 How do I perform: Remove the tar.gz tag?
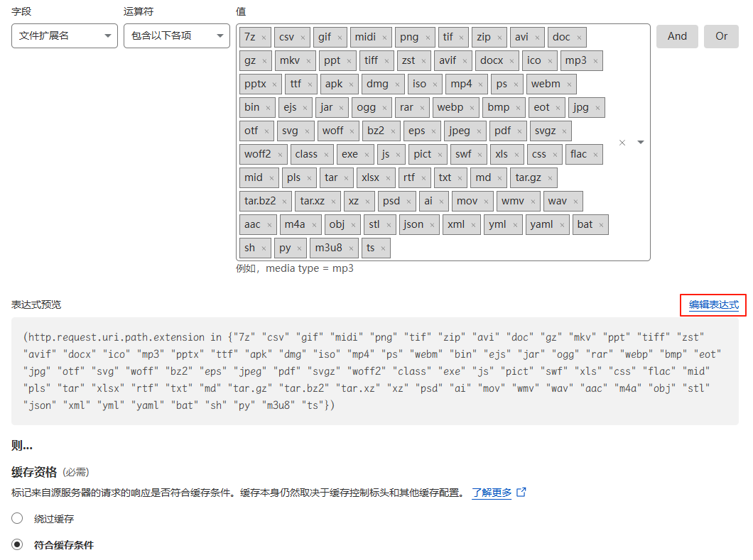point(550,178)
